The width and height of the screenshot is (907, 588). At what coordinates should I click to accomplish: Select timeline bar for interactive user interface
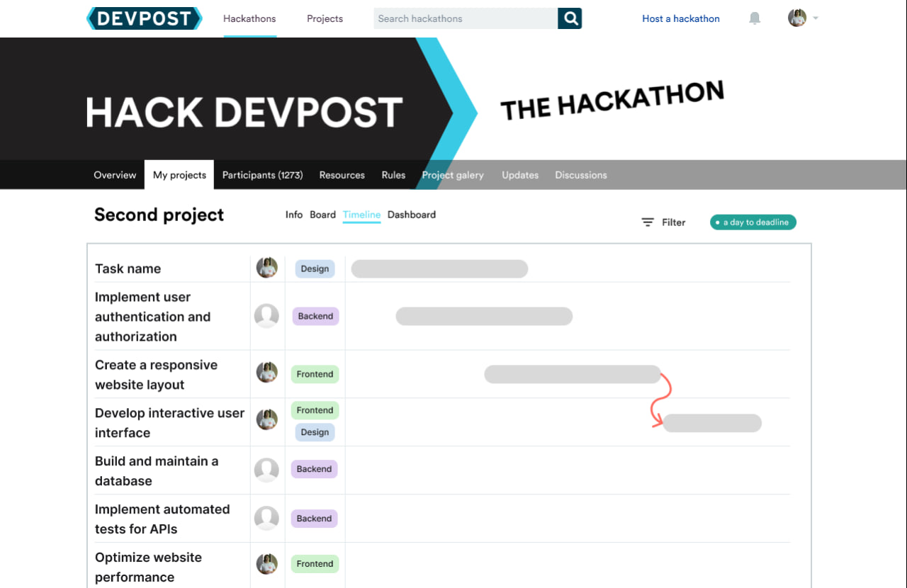[712, 423]
